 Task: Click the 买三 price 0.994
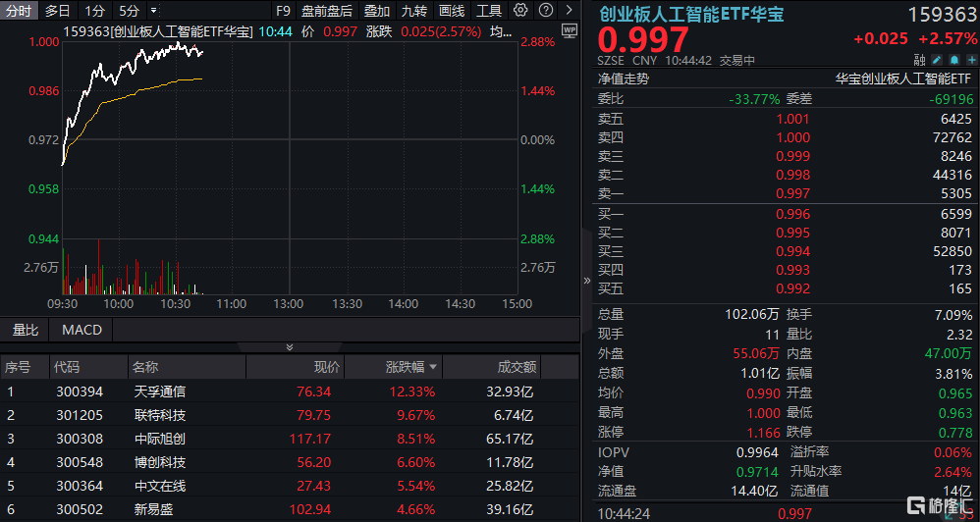point(792,251)
